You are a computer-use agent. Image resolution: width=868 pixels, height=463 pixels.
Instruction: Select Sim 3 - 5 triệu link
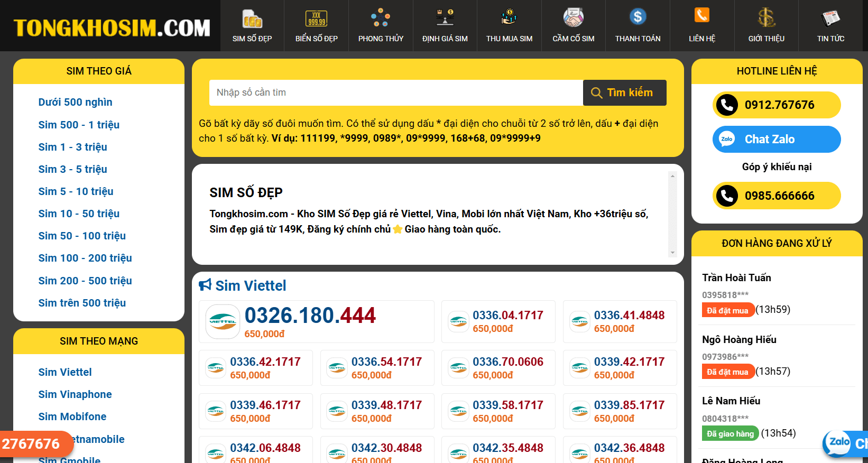coord(72,169)
